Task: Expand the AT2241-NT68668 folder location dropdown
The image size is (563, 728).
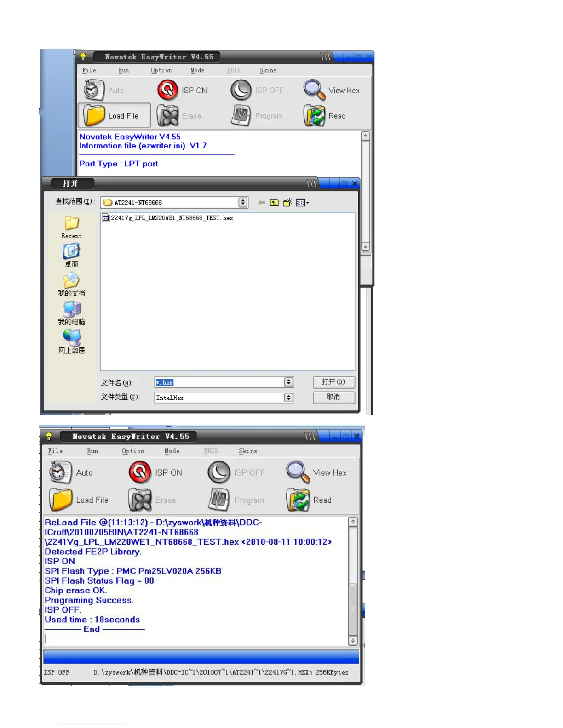Action: (x=243, y=202)
